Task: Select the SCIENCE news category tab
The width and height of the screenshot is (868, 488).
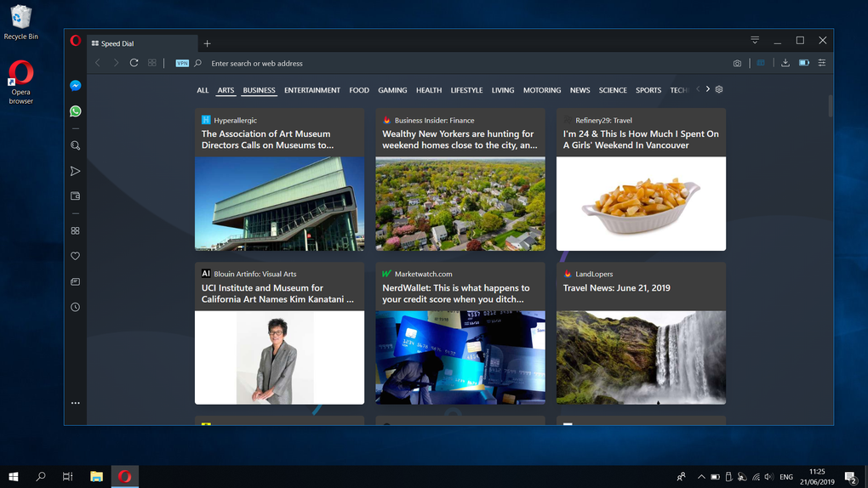Action: tap(613, 90)
